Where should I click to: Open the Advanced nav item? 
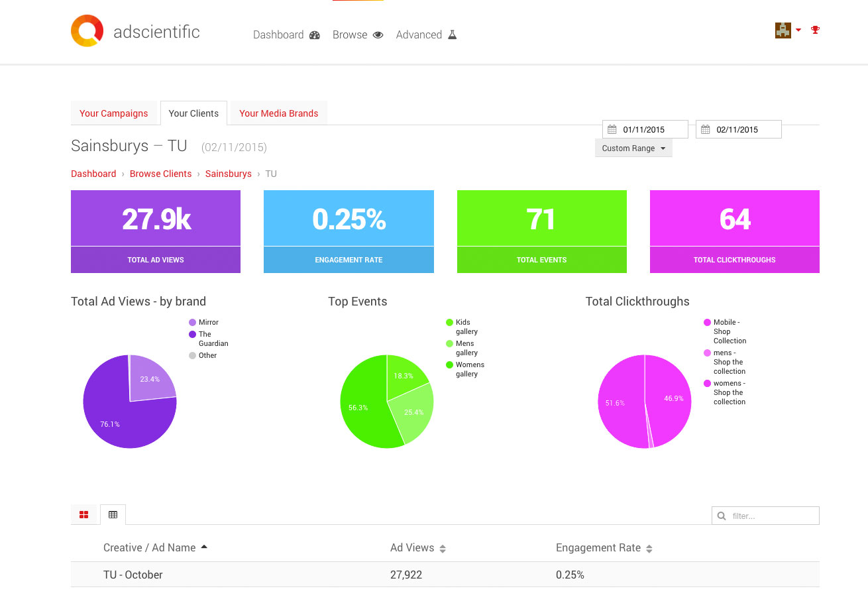coord(426,34)
